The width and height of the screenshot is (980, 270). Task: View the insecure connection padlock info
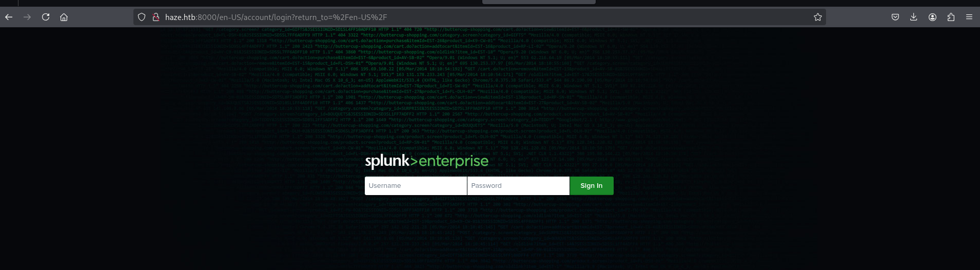pos(155,17)
